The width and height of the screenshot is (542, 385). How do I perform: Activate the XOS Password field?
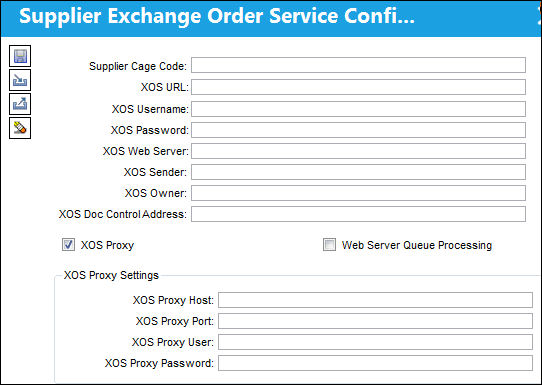[358, 130]
